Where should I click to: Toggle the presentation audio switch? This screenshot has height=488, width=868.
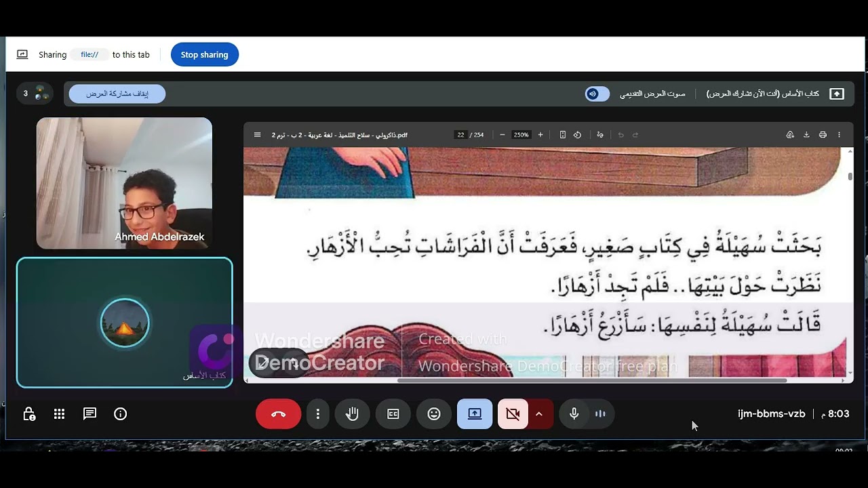[x=597, y=94]
